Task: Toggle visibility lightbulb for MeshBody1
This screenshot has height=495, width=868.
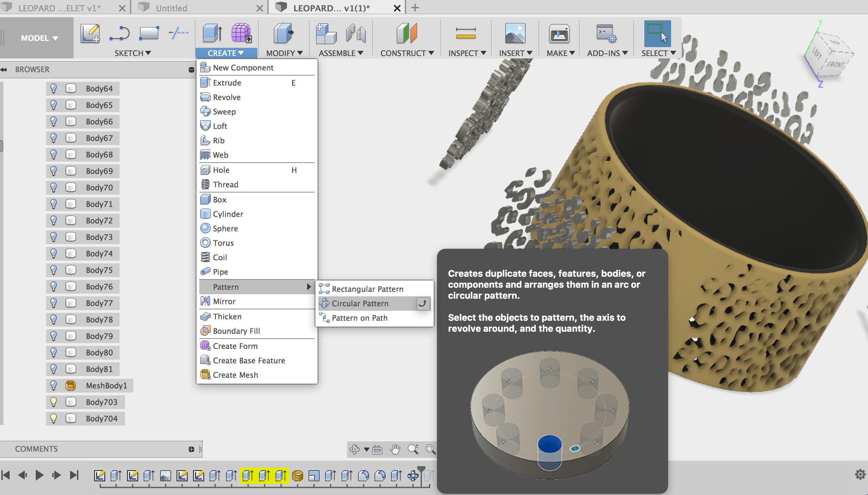Action: [x=54, y=386]
